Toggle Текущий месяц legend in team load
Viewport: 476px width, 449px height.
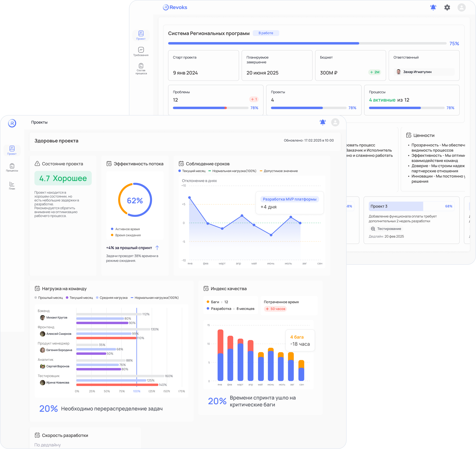coord(79,298)
